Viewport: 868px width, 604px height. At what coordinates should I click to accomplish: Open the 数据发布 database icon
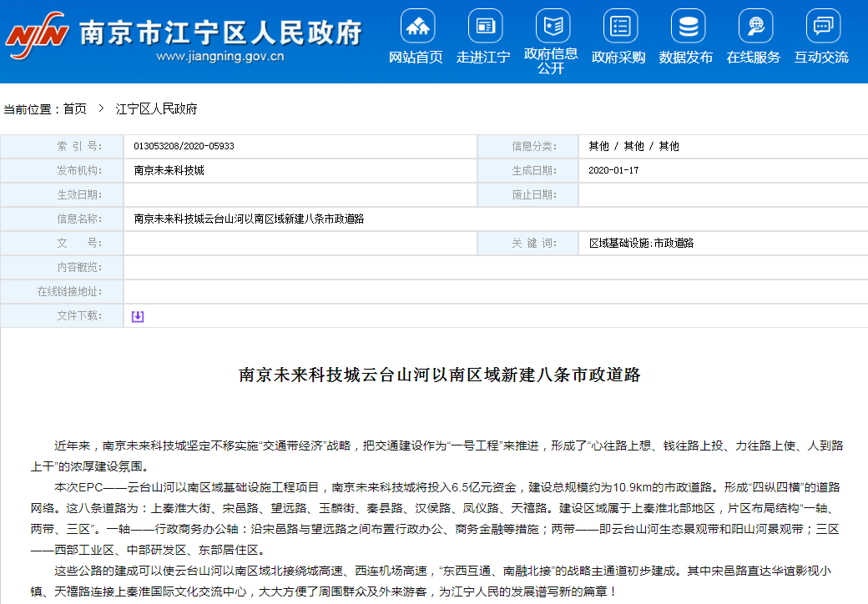687,27
